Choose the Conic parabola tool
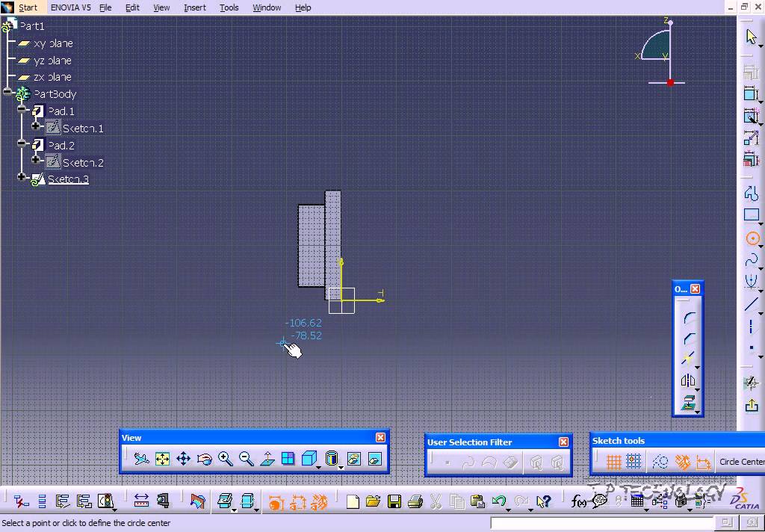 (752, 282)
